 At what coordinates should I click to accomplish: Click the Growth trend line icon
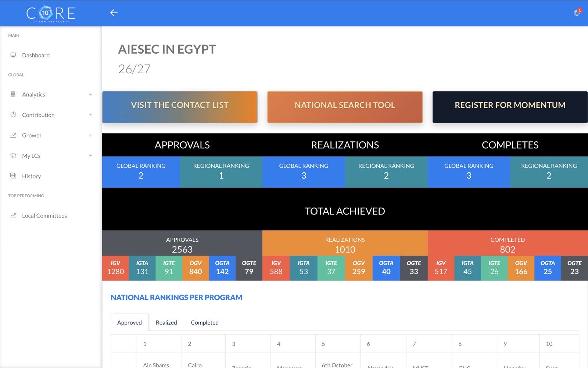point(13,135)
